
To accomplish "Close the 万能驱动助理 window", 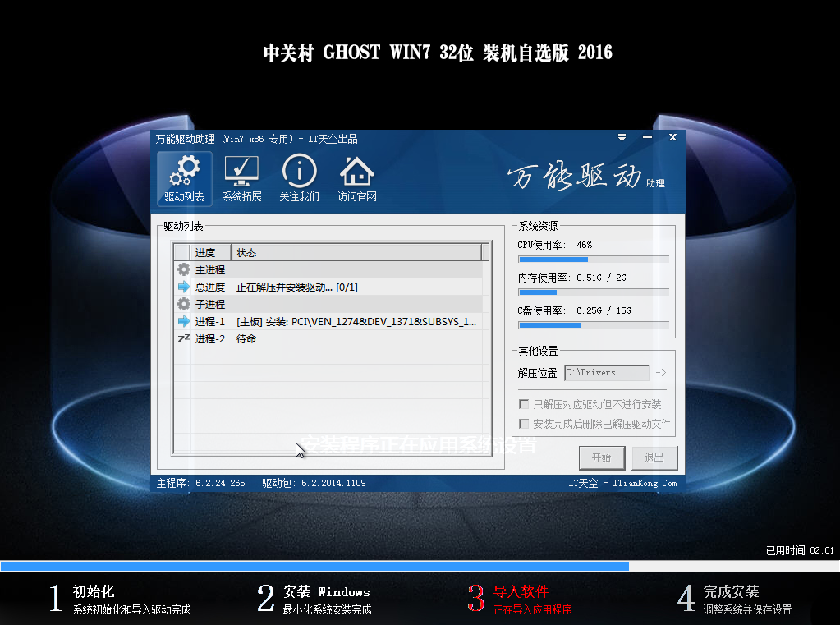I will click(x=672, y=138).
